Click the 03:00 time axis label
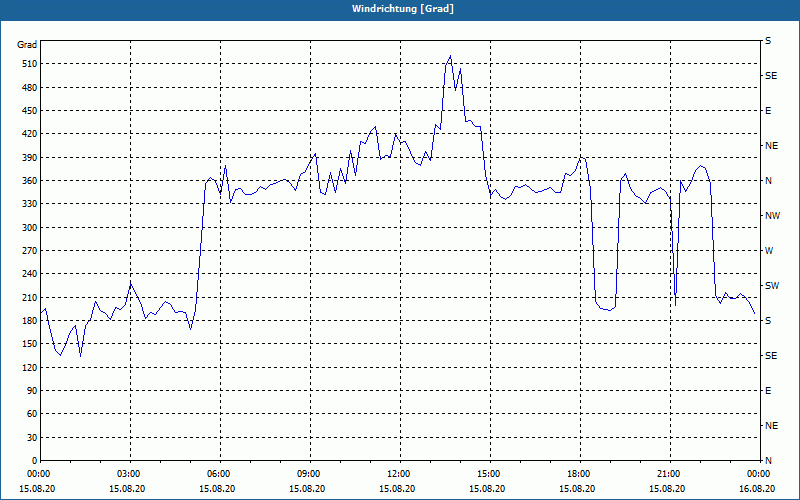Image resolution: width=800 pixels, height=500 pixels. coord(131,474)
